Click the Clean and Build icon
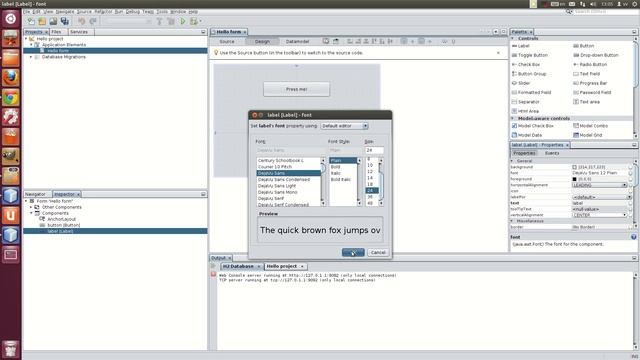Screen dimensions: 640x360 (171, 21)
